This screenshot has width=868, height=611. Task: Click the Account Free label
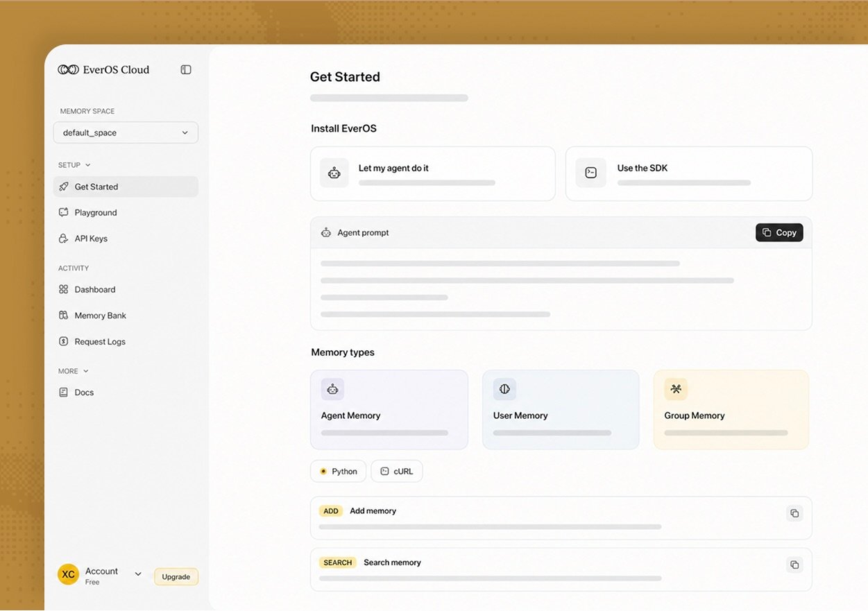(101, 576)
